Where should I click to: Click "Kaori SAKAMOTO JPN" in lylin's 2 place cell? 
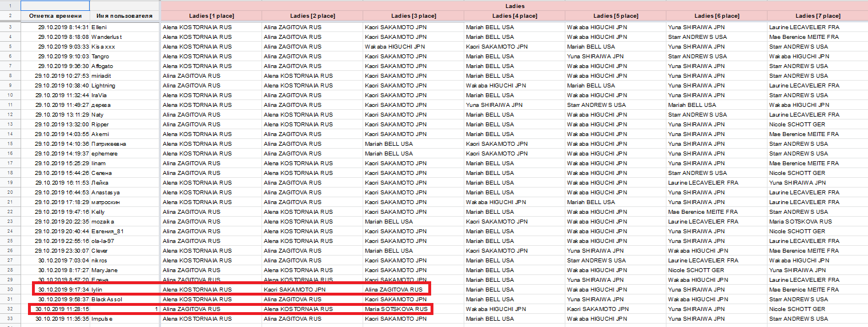click(x=295, y=290)
